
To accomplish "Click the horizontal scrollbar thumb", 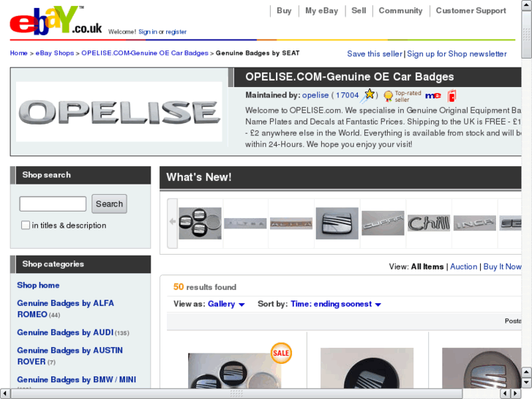I will 236,394.
